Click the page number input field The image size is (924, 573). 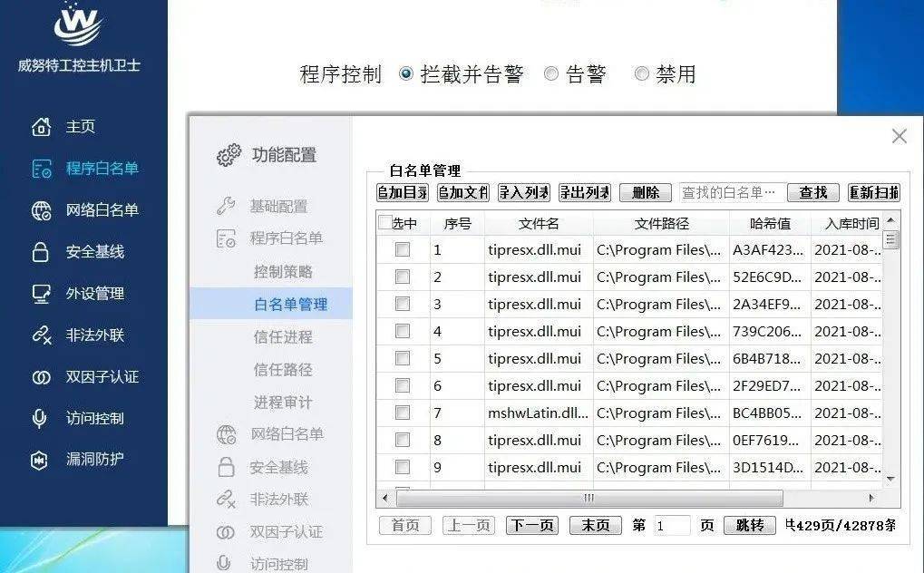point(672,525)
